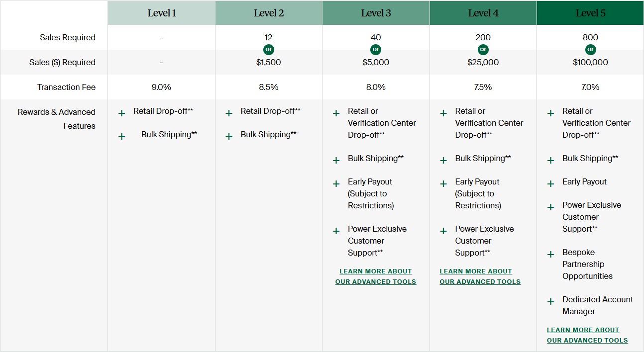Click plus icon beside Level 4 Power Exclusive Support
The image size is (644, 352).
pyautogui.click(x=443, y=231)
